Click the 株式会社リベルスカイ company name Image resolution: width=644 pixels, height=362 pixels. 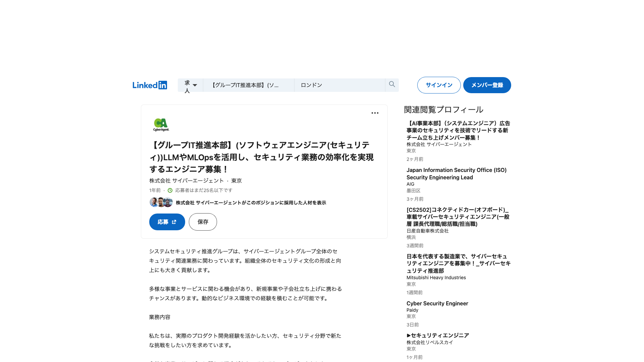coord(430,343)
